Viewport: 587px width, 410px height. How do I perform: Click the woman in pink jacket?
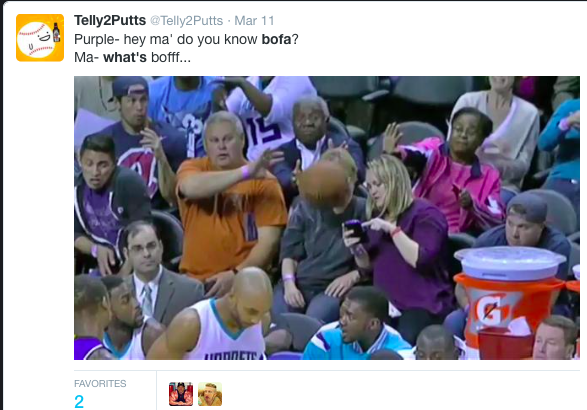(x=455, y=172)
